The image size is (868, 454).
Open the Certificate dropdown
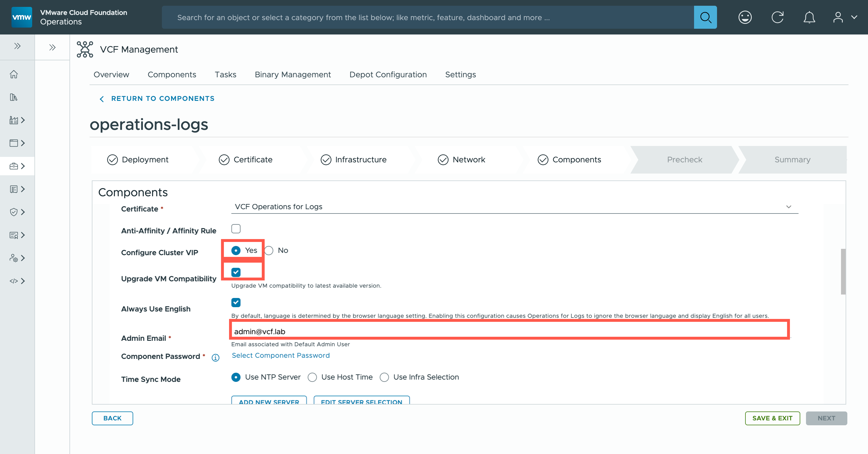514,207
